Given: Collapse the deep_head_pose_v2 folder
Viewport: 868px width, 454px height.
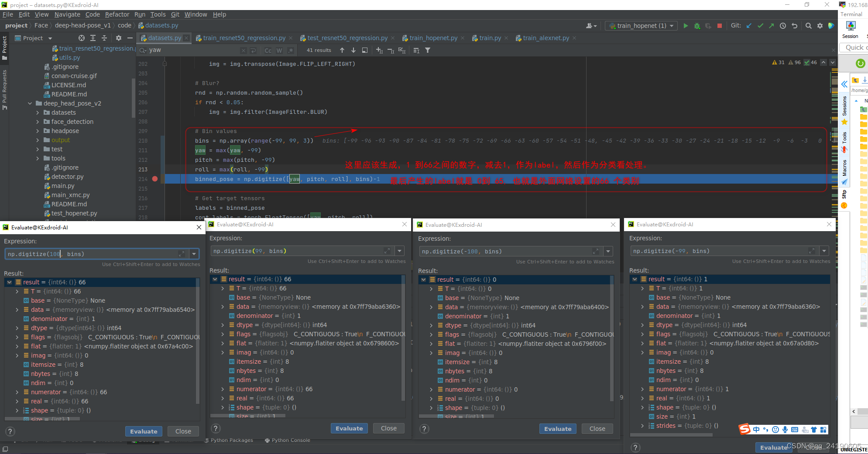Looking at the screenshot, I should click(29, 103).
